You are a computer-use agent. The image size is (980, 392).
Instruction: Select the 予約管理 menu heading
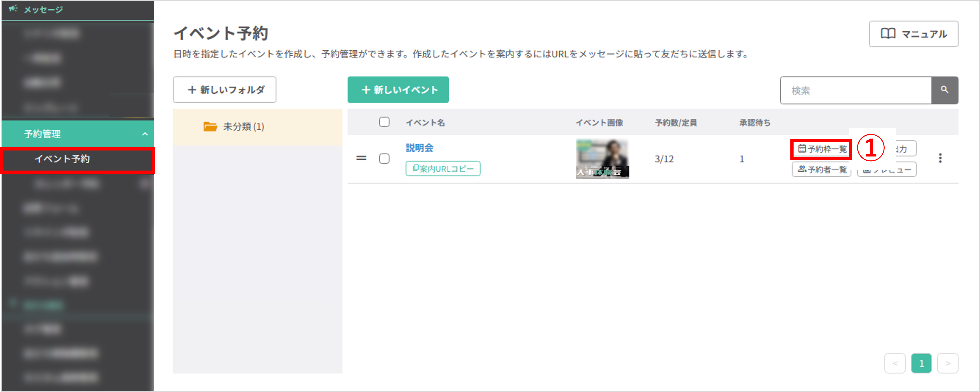(42, 134)
